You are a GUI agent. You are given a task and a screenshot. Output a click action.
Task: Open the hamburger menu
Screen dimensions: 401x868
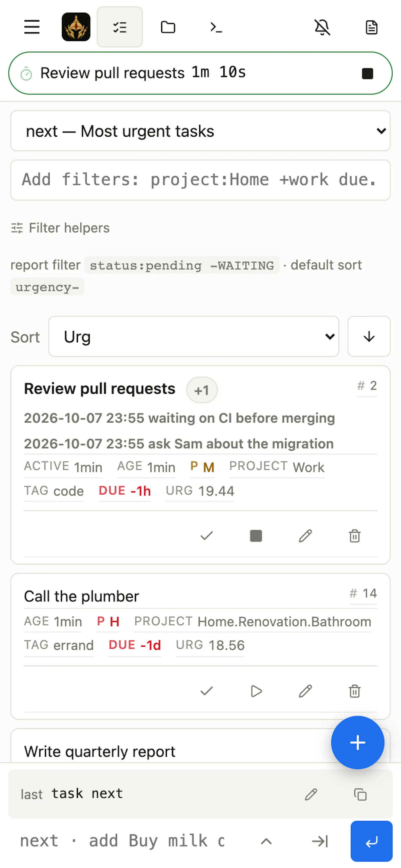click(x=32, y=27)
